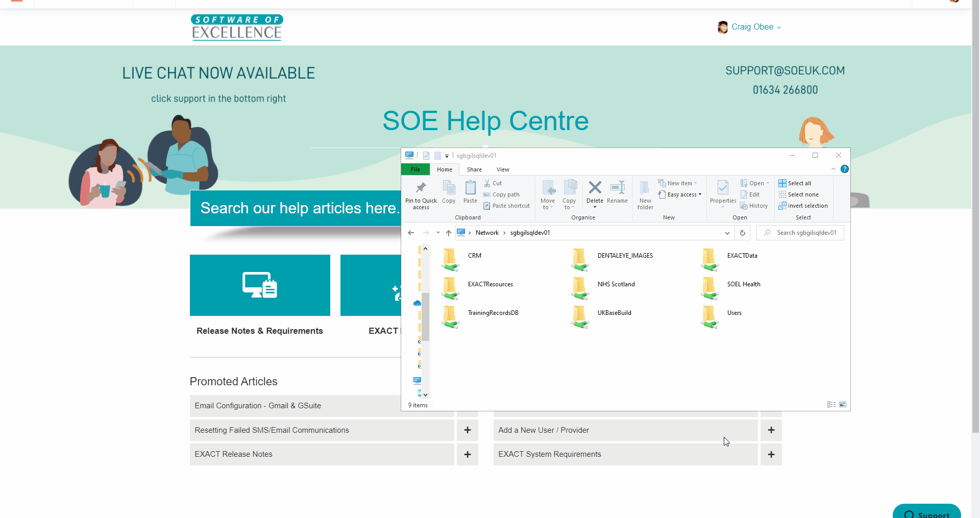Toggle Details view in the status bar
This screenshot has width=980, height=518.
click(x=830, y=405)
